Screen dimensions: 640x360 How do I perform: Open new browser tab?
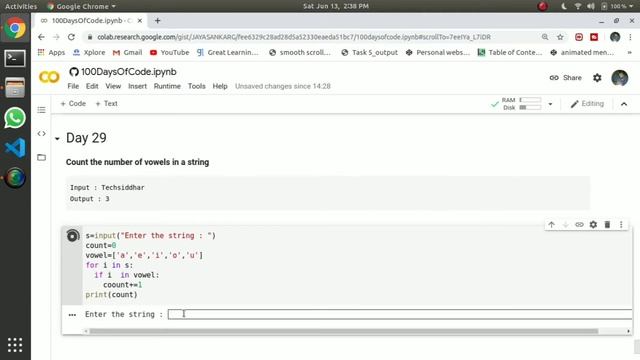pos(158,20)
